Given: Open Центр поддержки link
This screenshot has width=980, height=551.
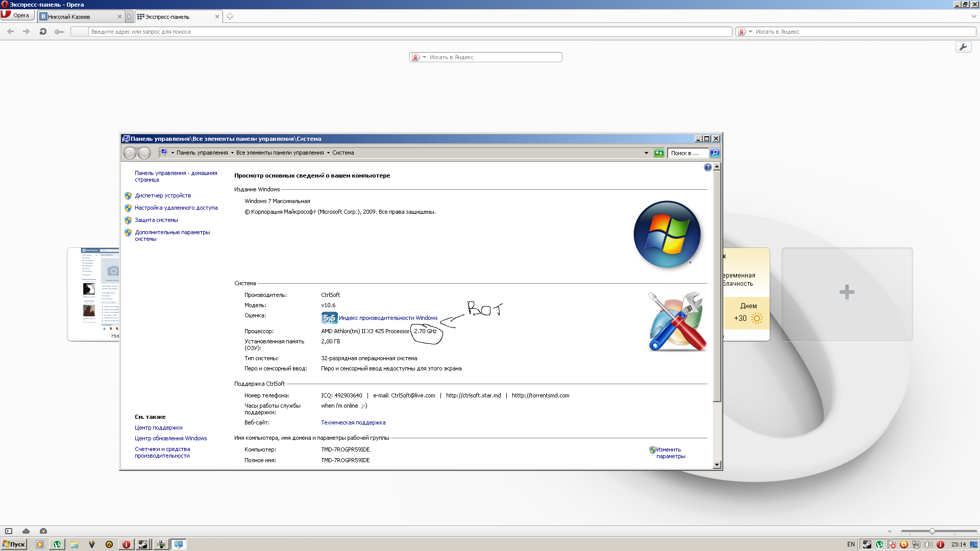Looking at the screenshot, I should [x=159, y=428].
